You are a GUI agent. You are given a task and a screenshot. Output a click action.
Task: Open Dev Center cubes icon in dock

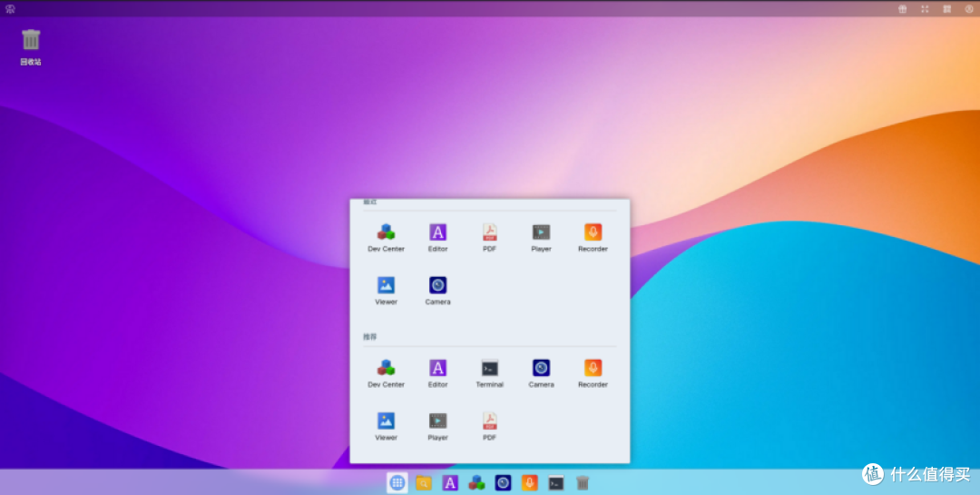(477, 482)
